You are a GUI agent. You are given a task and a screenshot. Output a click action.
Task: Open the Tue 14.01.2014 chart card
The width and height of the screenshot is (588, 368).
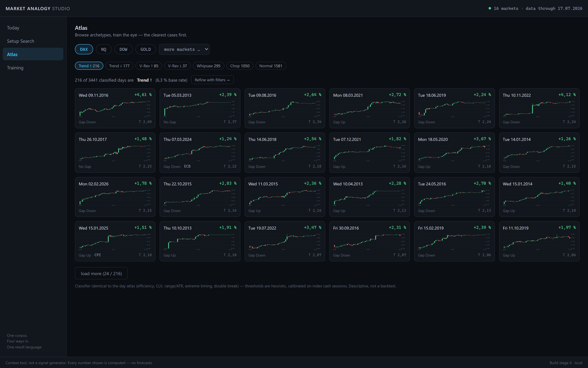click(x=539, y=153)
